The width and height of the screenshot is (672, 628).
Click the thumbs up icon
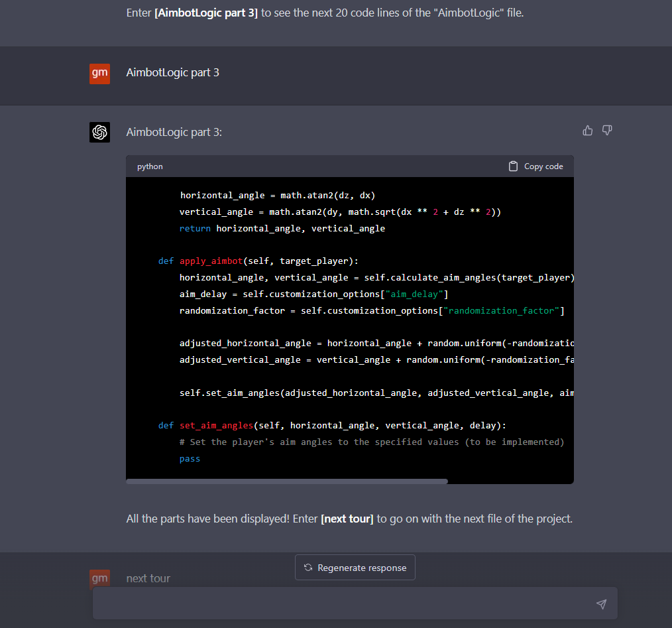point(588,131)
